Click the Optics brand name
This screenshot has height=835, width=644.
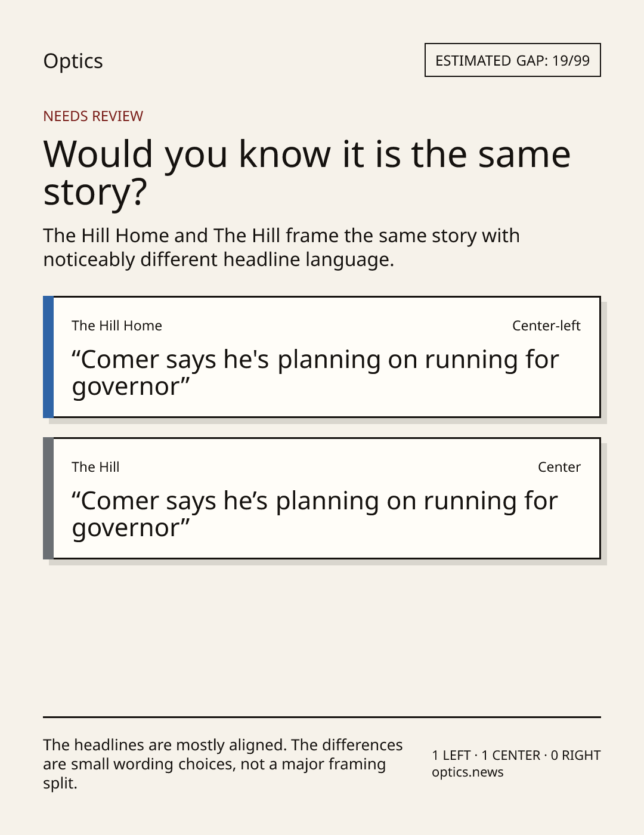(x=73, y=61)
